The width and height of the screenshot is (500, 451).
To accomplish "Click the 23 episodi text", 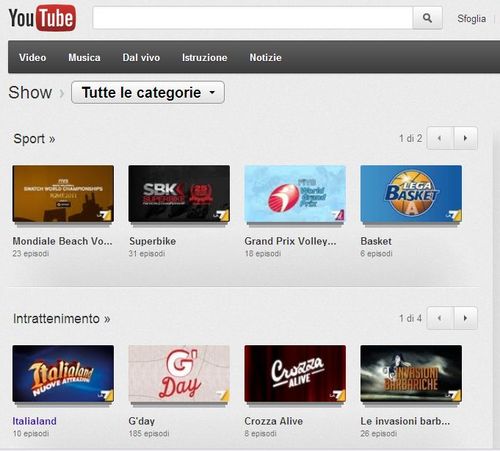I will click(31, 254).
